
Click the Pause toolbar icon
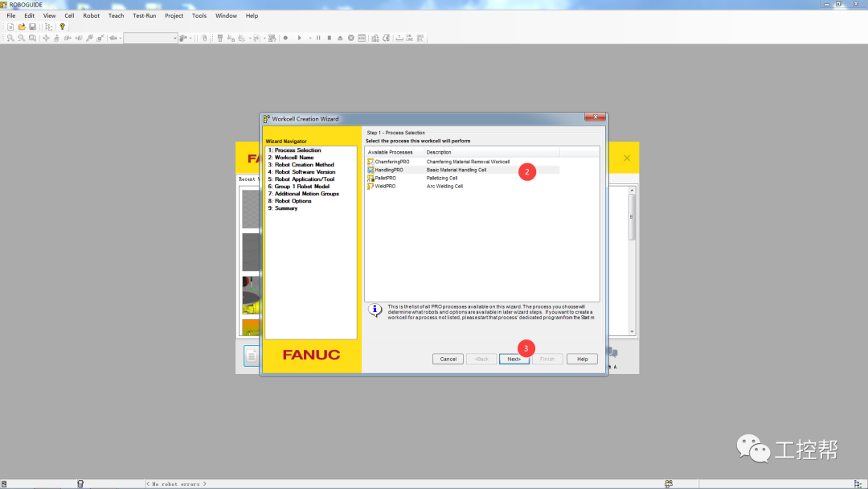click(318, 39)
